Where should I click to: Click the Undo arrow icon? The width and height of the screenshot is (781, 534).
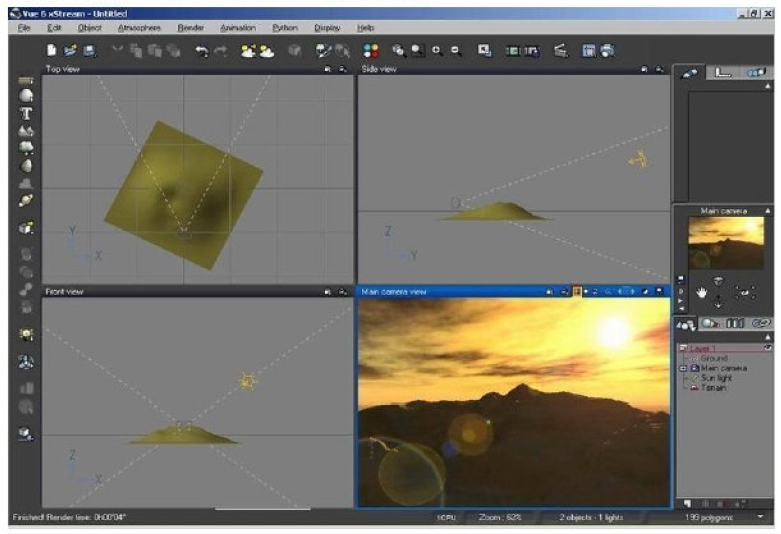pos(203,49)
